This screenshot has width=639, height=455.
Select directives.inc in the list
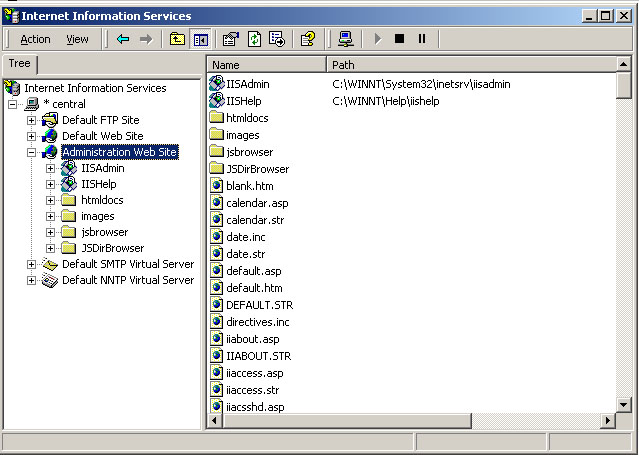point(258,322)
